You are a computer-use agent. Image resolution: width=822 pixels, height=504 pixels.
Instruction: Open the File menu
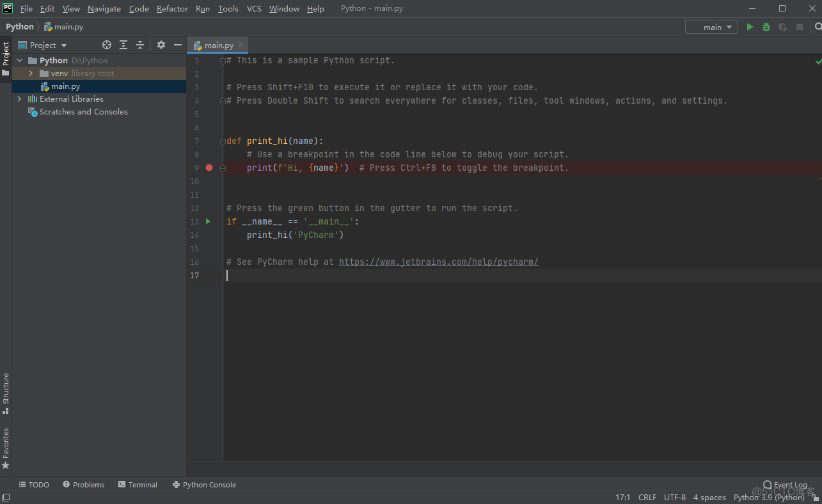click(26, 8)
